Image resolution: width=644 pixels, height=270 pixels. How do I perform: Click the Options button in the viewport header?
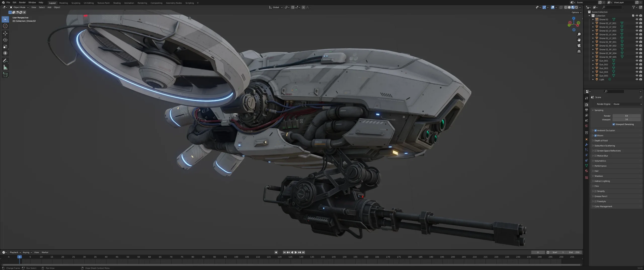click(576, 12)
